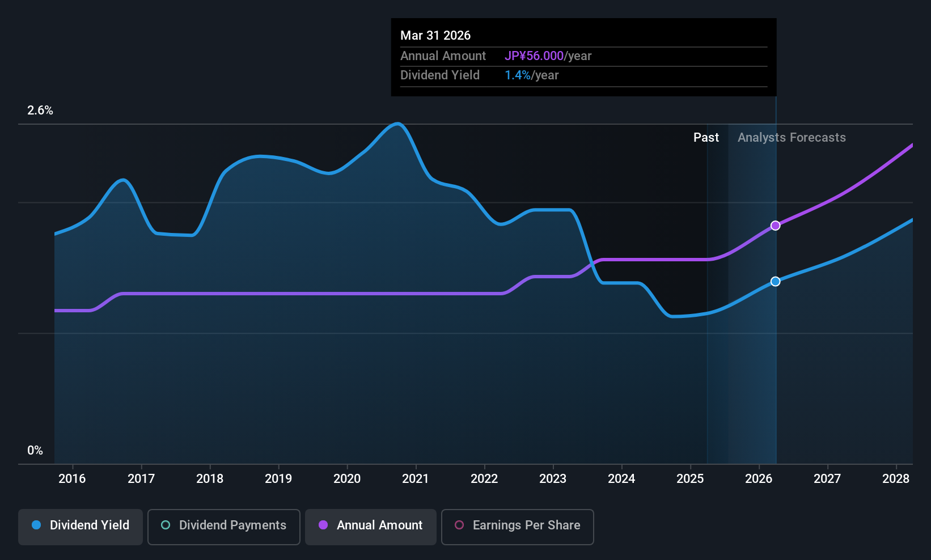
Task: Select the purple Annual Amount data point marker
Action: (x=776, y=226)
